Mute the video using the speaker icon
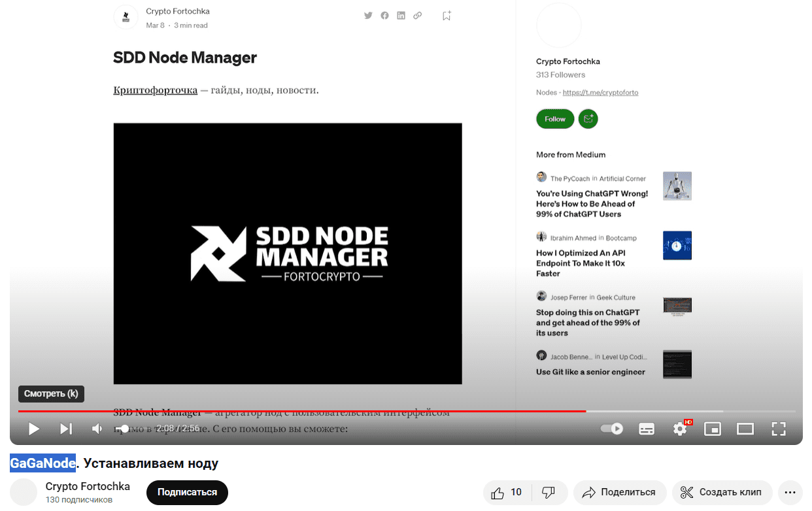Viewport: 812px width, 511px height. (97, 429)
